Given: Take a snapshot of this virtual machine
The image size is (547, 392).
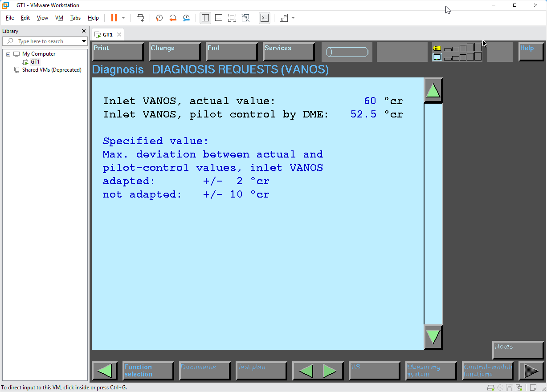Looking at the screenshot, I should coord(159,18).
